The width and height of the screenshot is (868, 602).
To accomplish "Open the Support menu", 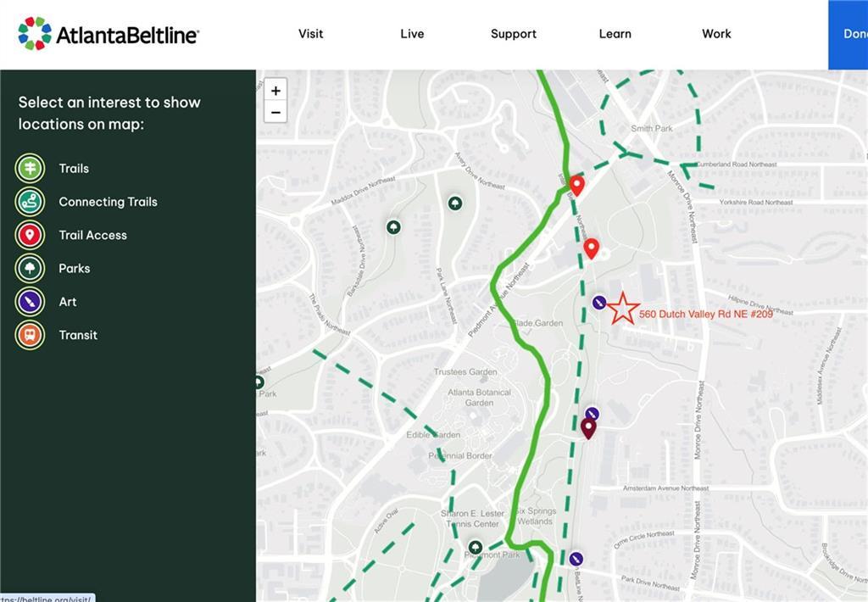I will point(513,34).
